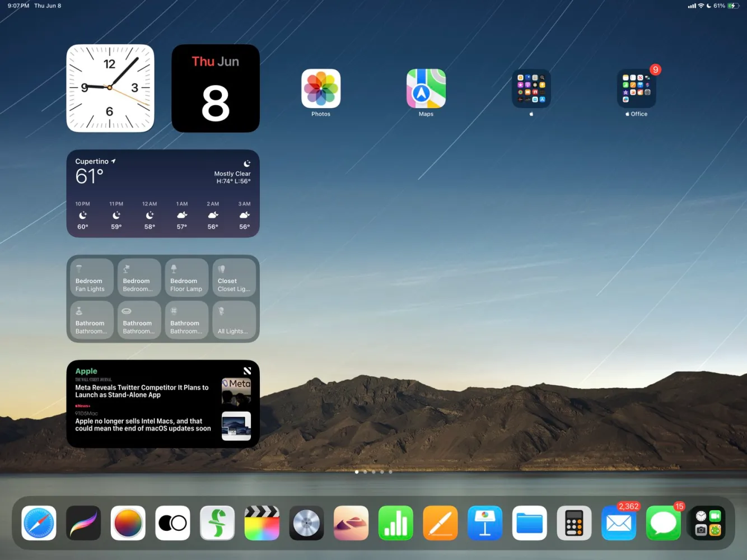The width and height of the screenshot is (747, 560).
Task: Open the Office folder with badge 9
Action: point(636,88)
